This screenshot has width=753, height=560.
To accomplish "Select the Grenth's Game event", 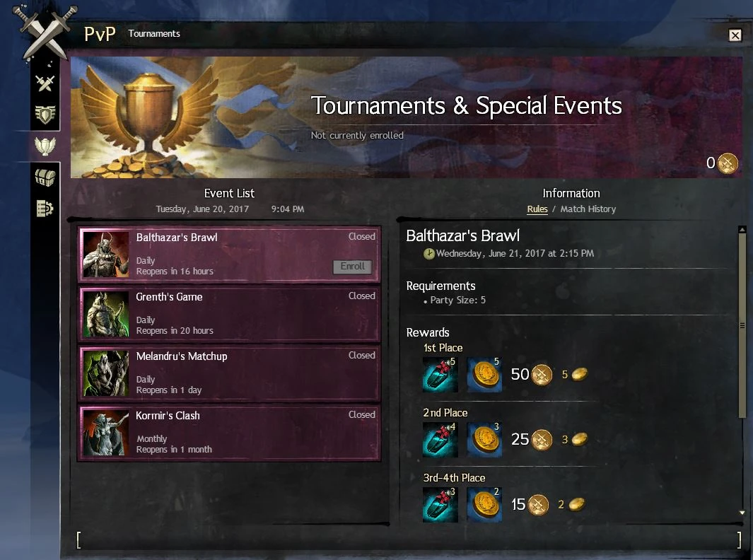I will [230, 314].
